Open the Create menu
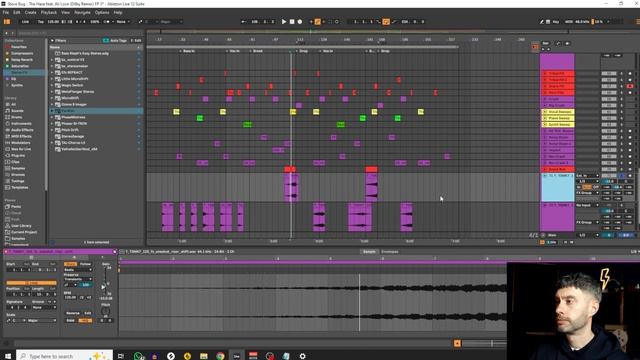Image resolution: width=640 pixels, height=360 pixels. [x=30, y=13]
